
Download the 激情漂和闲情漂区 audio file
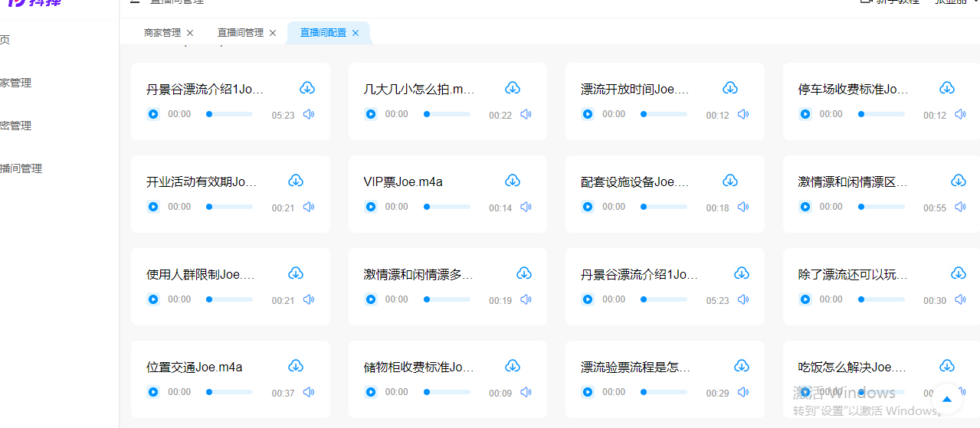point(959,181)
